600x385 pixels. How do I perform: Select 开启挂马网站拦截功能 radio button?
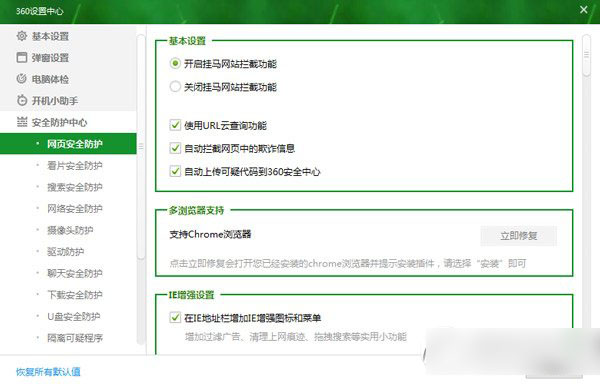tap(175, 63)
